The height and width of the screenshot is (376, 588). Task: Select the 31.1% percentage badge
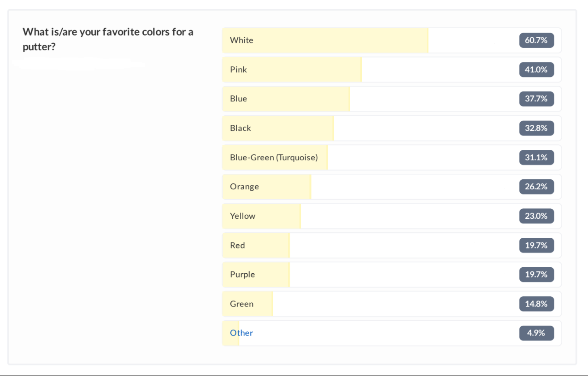(536, 158)
